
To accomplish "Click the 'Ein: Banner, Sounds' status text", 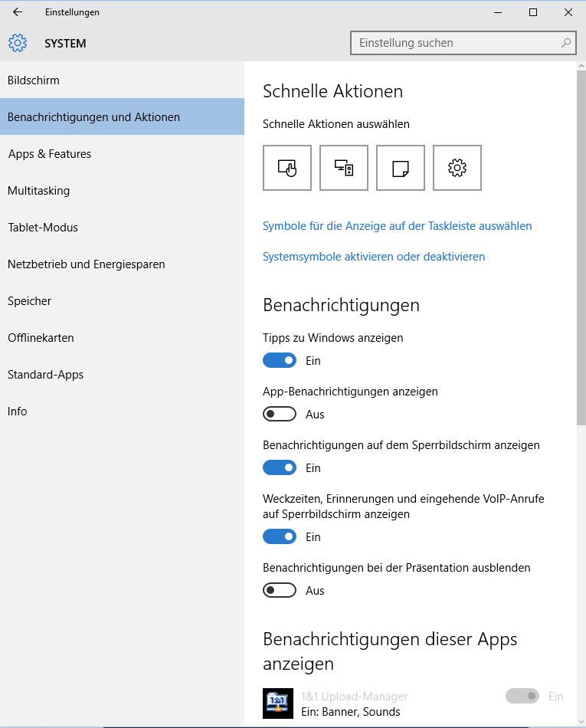I will [351, 712].
